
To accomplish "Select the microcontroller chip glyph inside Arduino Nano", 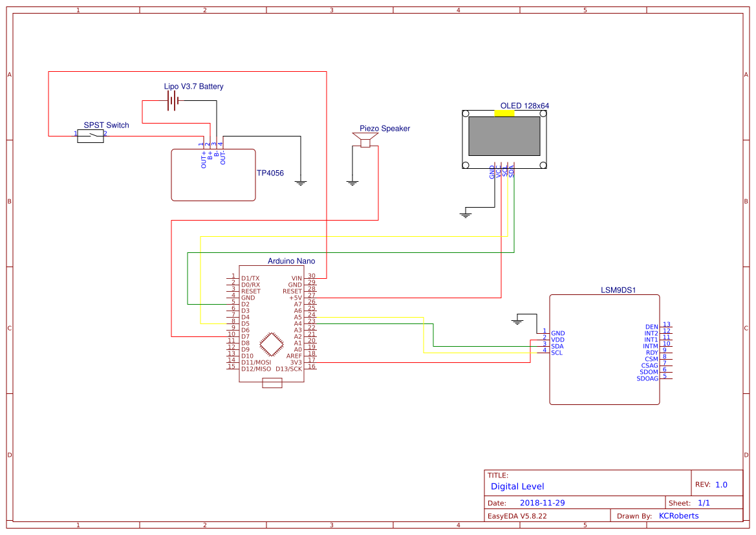I will (272, 344).
